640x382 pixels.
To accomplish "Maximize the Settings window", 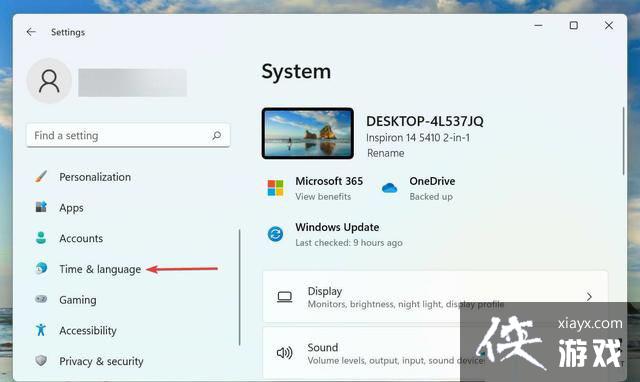I will (x=573, y=25).
